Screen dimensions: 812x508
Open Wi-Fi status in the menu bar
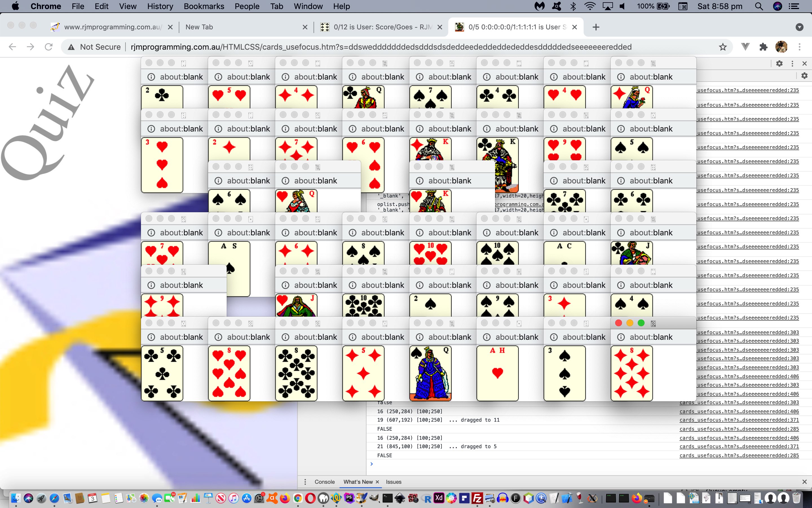pos(590,6)
